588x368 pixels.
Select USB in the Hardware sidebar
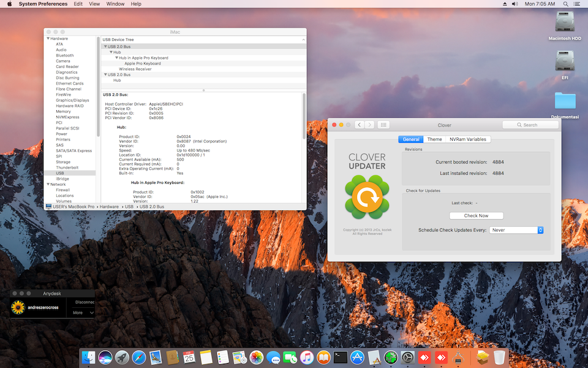(60, 173)
